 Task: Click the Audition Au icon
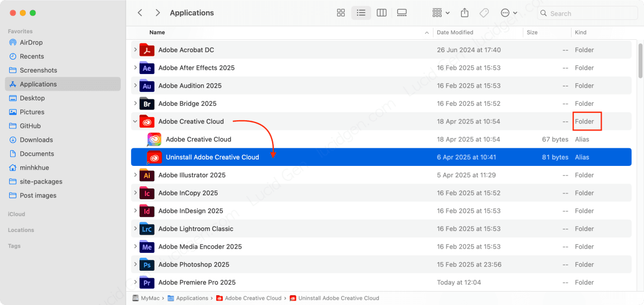click(147, 85)
